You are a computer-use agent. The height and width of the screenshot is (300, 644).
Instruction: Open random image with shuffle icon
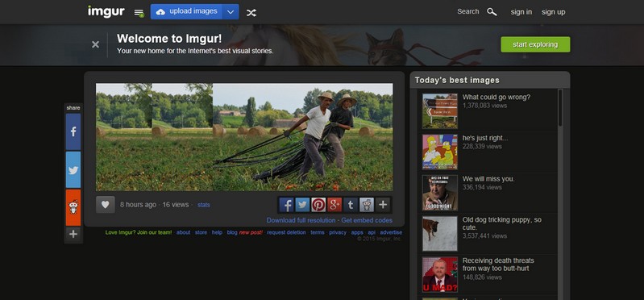pyautogui.click(x=251, y=12)
